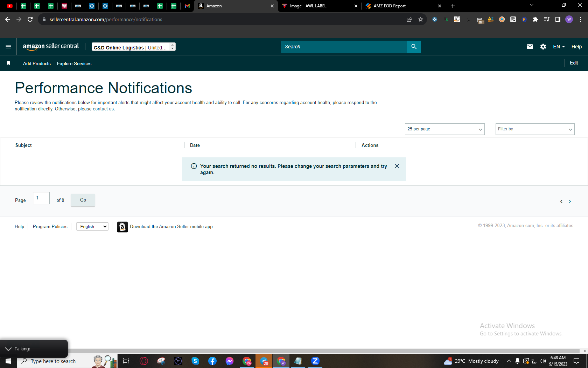Toggle the Chrome side panel icon
This screenshot has height=368, width=588.
[558, 19]
